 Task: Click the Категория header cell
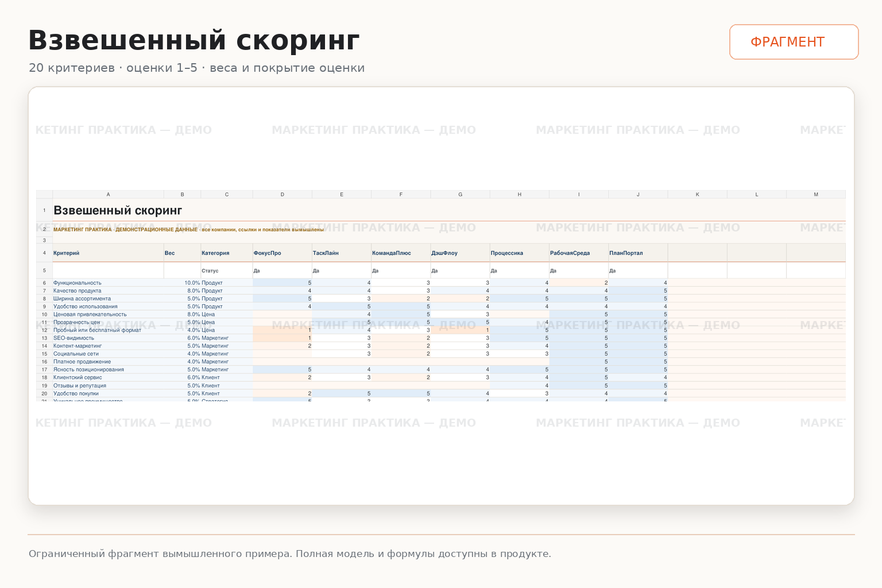pyautogui.click(x=227, y=253)
